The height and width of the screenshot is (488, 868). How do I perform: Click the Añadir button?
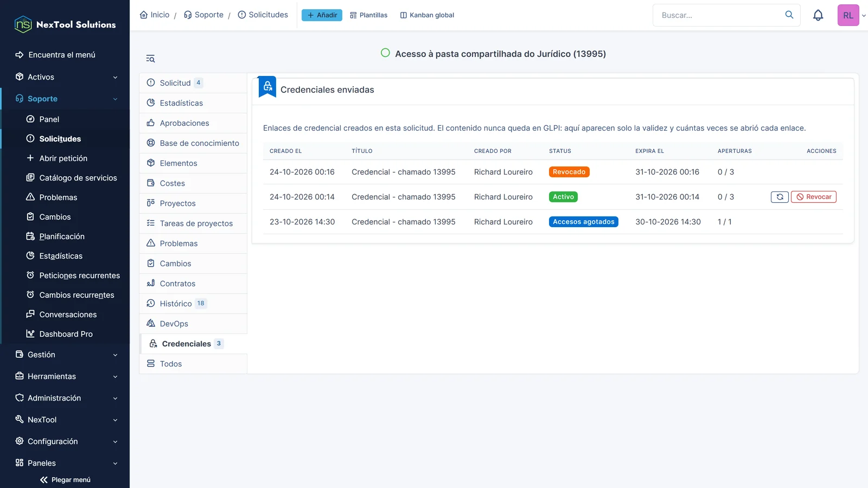322,15
